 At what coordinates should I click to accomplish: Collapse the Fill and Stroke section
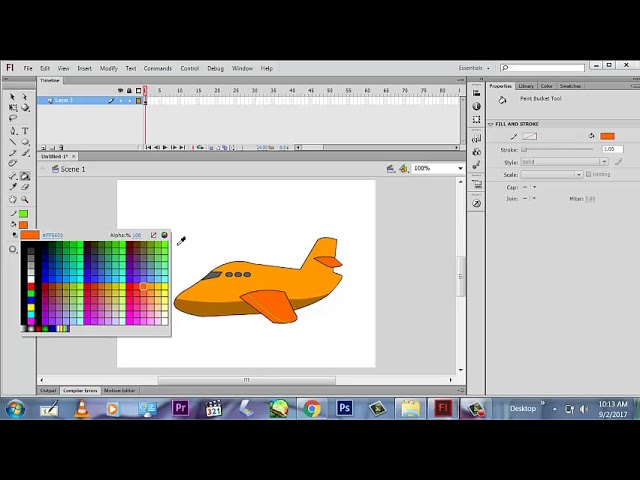491,124
